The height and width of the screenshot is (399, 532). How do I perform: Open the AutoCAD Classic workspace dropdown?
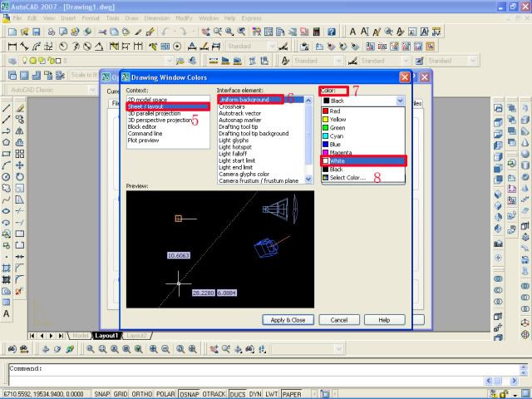[50, 89]
